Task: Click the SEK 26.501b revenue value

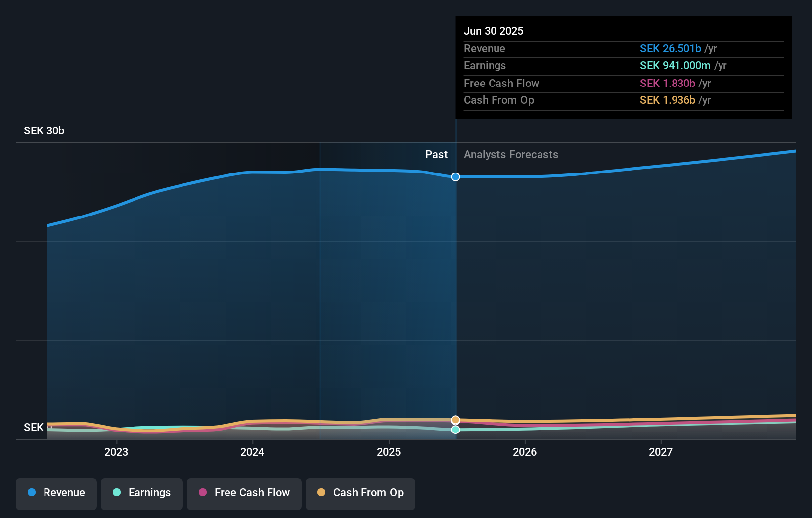Action: (x=671, y=49)
